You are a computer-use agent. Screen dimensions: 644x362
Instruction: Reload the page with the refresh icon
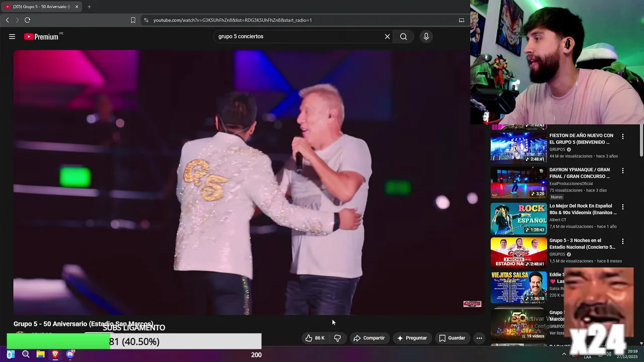[x=27, y=20]
